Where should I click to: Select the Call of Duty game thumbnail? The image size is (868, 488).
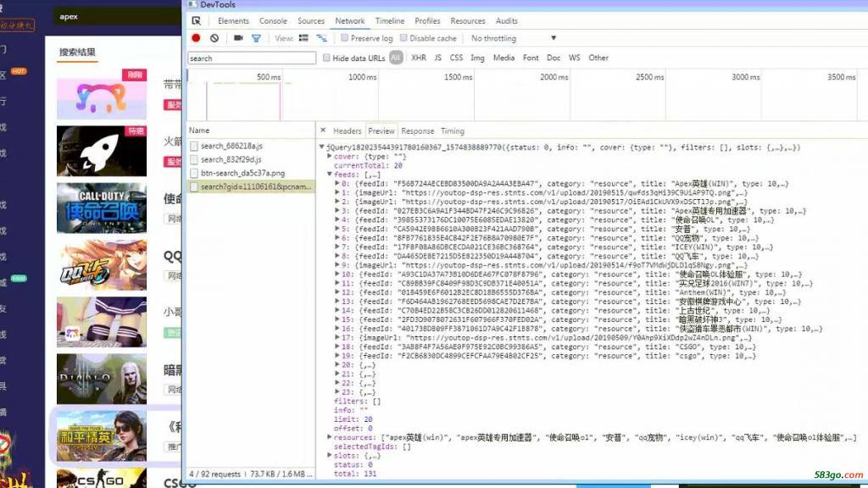click(x=102, y=208)
